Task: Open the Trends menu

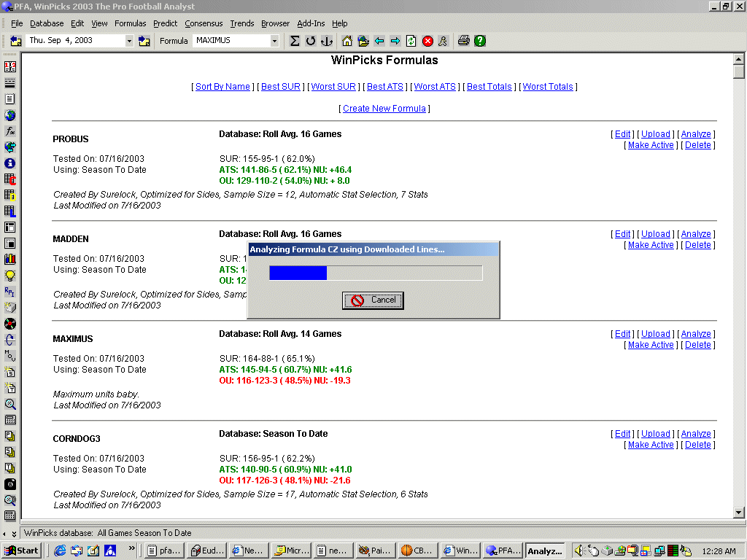Action: tap(242, 23)
